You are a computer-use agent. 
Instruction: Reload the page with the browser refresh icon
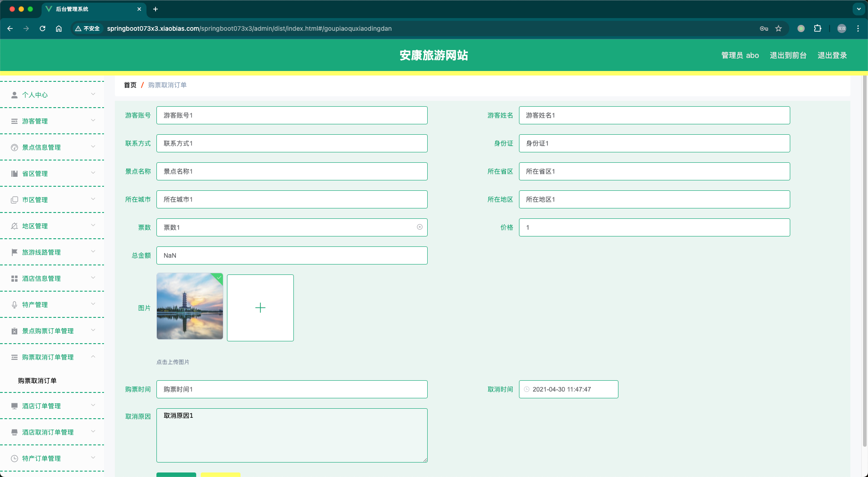(x=42, y=28)
